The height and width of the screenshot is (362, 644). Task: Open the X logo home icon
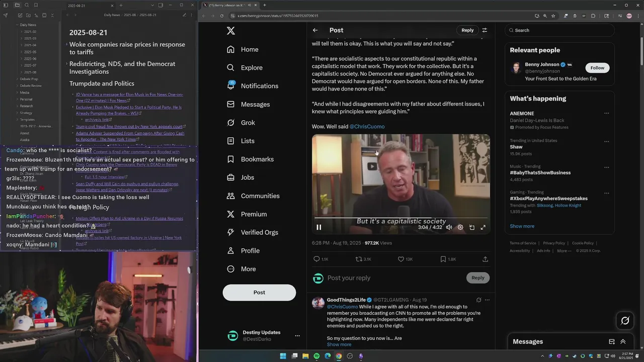pos(230,31)
